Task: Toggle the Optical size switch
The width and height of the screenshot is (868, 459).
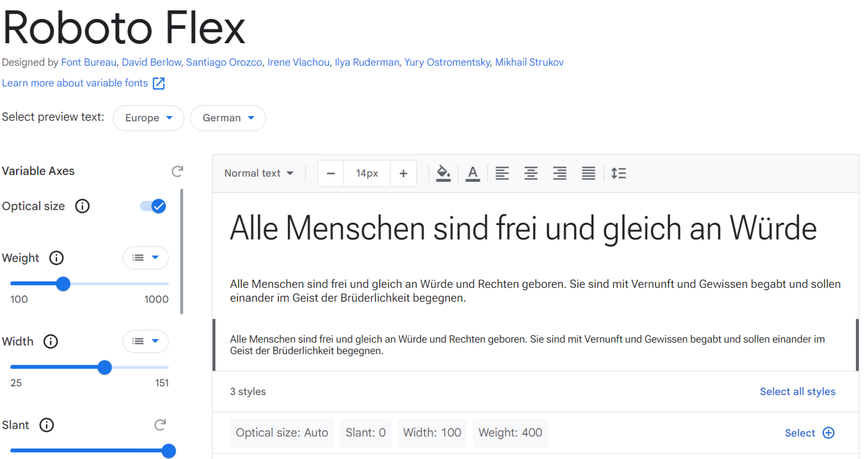Action: pyautogui.click(x=153, y=206)
